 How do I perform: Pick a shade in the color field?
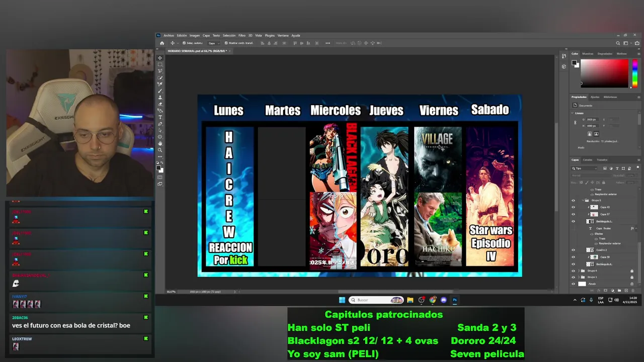pyautogui.click(x=604, y=73)
